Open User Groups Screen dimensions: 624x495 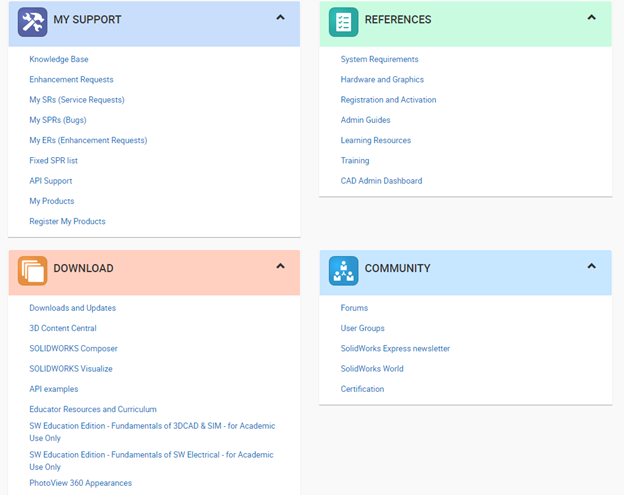363,328
